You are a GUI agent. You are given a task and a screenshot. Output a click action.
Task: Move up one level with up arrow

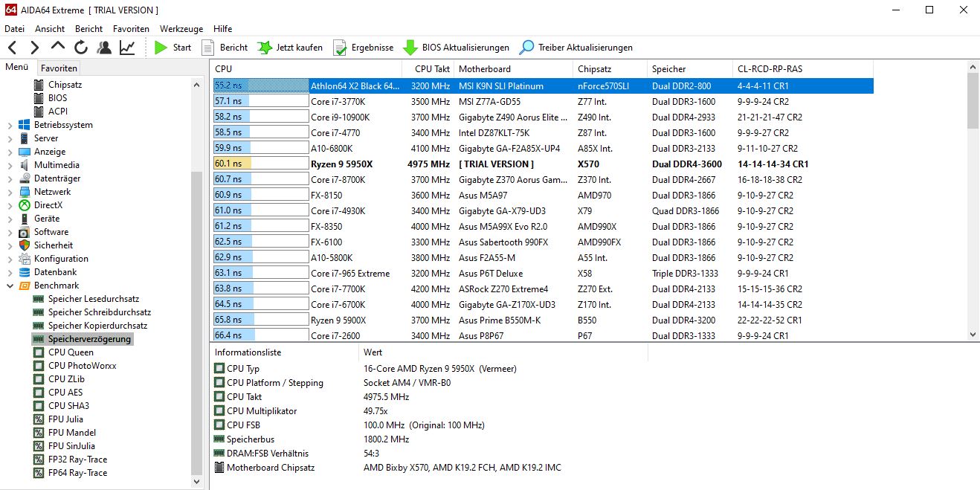[58, 47]
